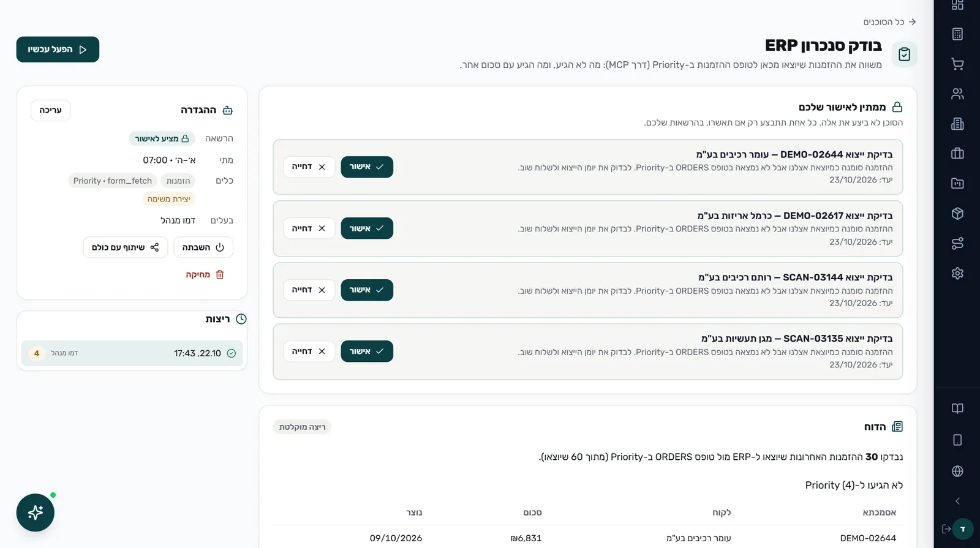The width and height of the screenshot is (980, 548).
Task: Approve the SCAN-03135 מגן תעשיות export check
Action: coord(367,351)
